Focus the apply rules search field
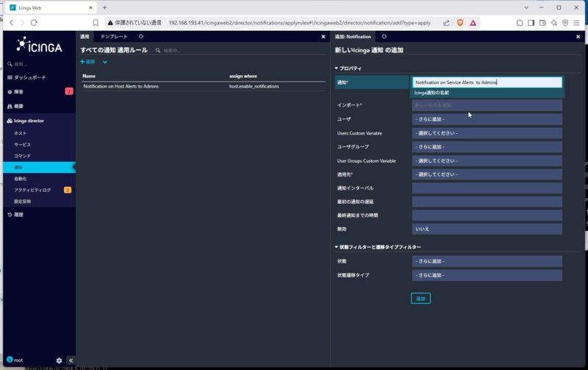This screenshot has height=370, width=588. [x=171, y=50]
